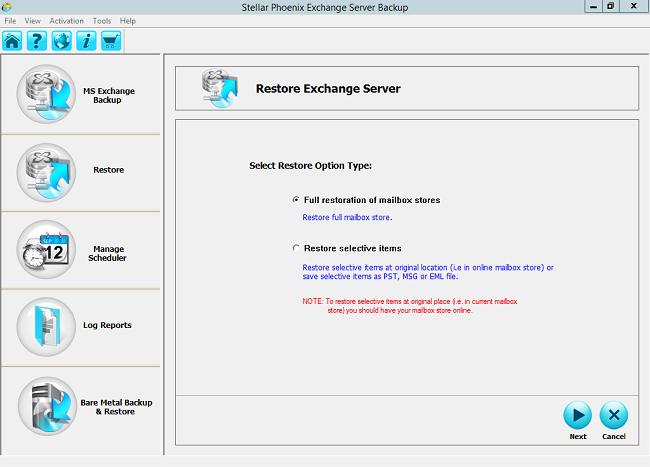Screen dimensions: 650x467
Task: Open help via question mark icon
Action: (x=37, y=41)
